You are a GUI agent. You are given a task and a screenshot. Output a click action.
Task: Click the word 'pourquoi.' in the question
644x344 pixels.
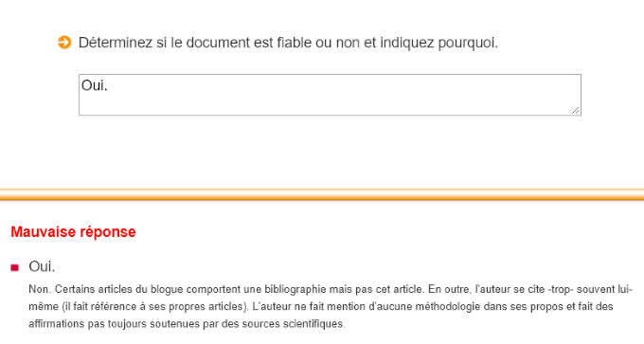point(468,43)
